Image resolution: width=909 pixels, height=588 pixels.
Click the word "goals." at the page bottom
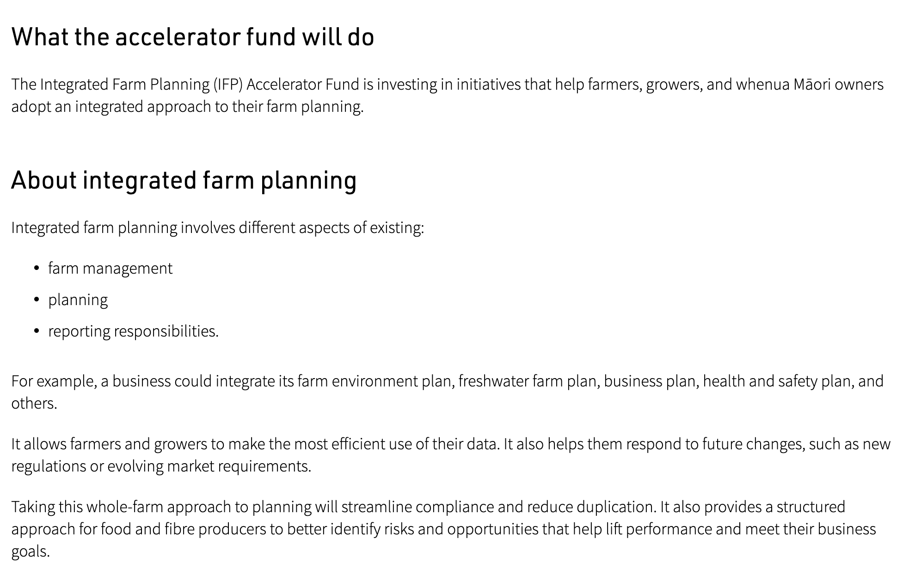(31, 551)
